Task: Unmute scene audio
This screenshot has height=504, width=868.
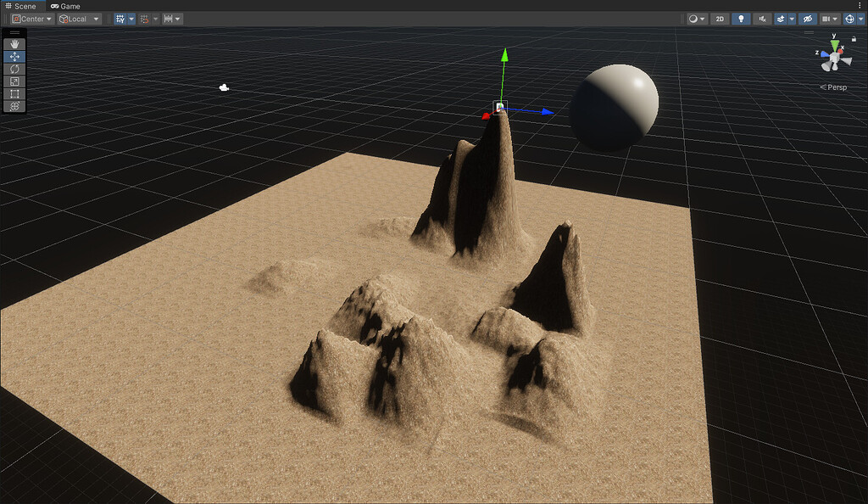Action: tap(762, 18)
